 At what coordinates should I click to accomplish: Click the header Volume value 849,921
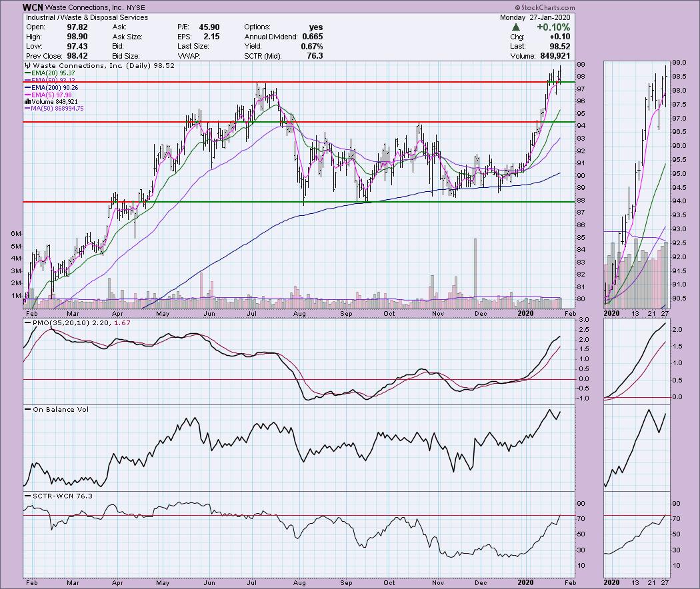[555, 56]
